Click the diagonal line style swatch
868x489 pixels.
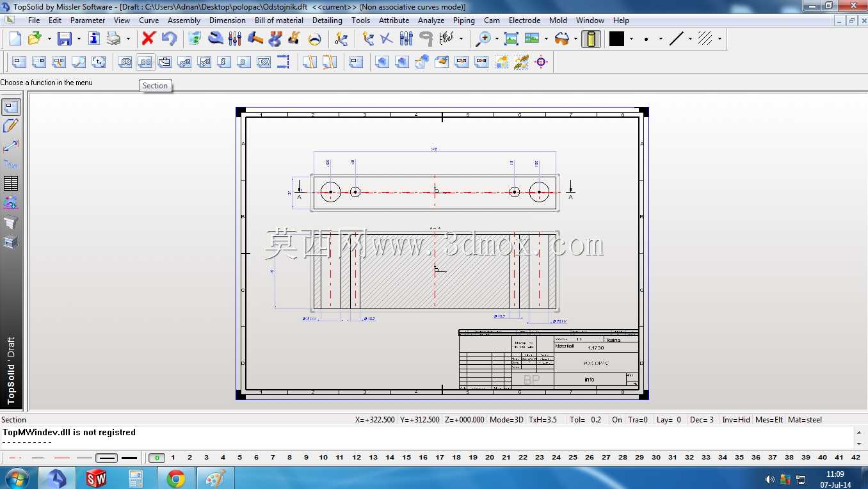point(676,39)
